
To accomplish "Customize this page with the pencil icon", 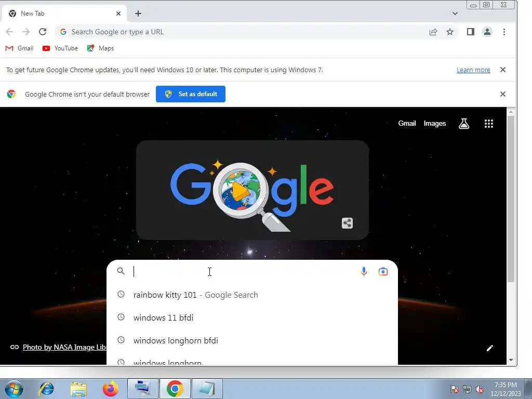I will [x=489, y=348].
